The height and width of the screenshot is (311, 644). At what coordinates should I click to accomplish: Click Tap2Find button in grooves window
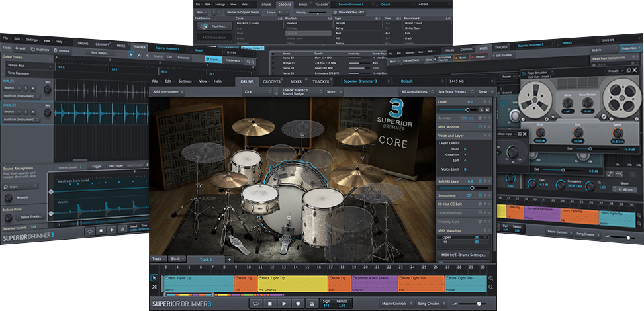click(x=214, y=26)
